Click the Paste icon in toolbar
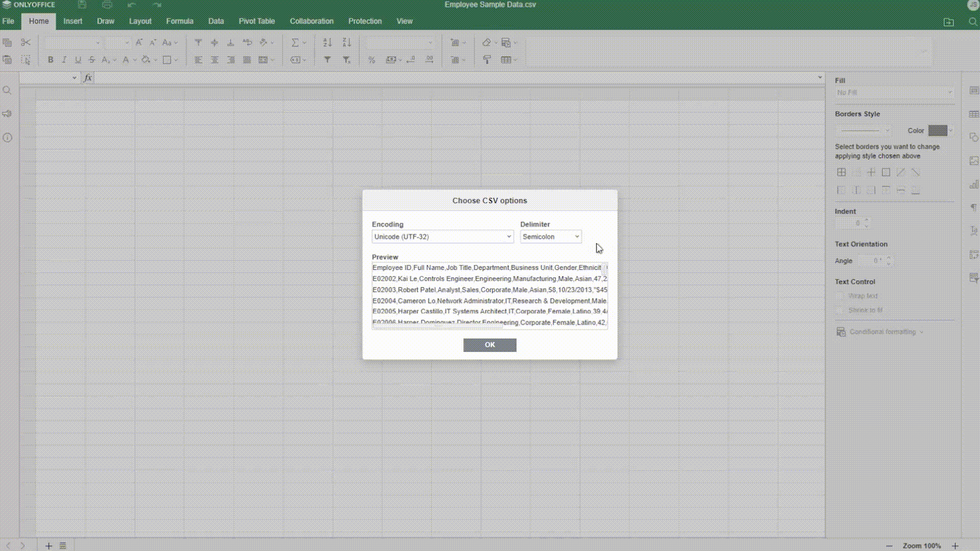The width and height of the screenshot is (980, 551). (7, 60)
